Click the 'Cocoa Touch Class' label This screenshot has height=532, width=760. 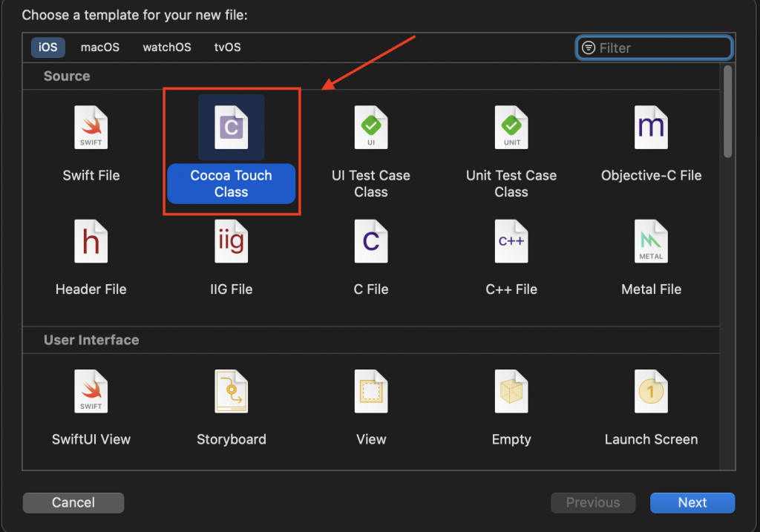(x=232, y=183)
